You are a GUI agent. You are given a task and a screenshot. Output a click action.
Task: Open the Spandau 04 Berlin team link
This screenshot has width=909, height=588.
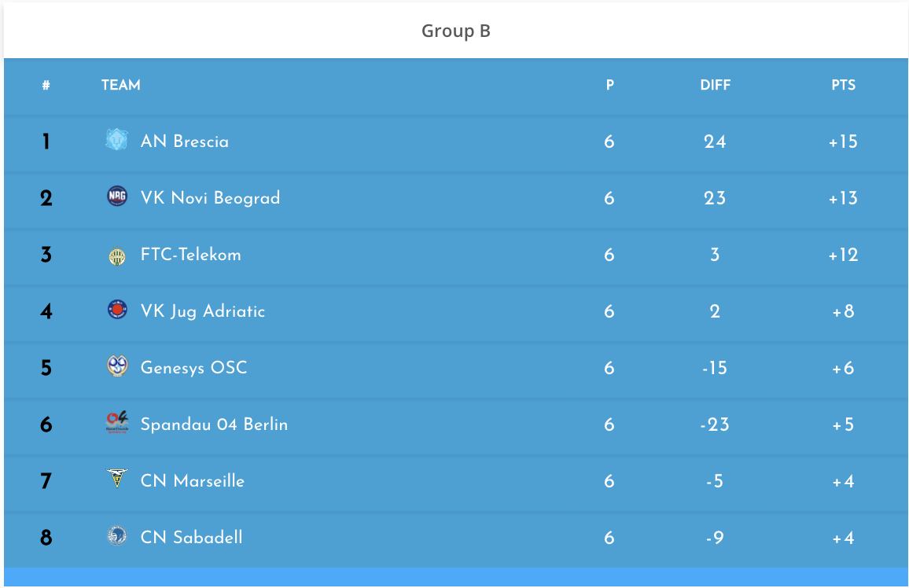click(x=214, y=424)
